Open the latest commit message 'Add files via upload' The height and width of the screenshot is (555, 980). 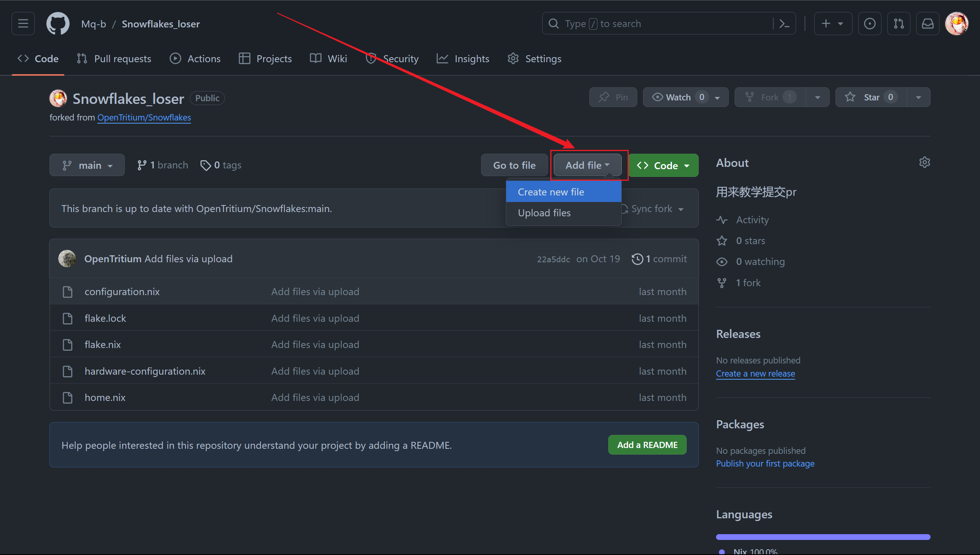pos(189,259)
